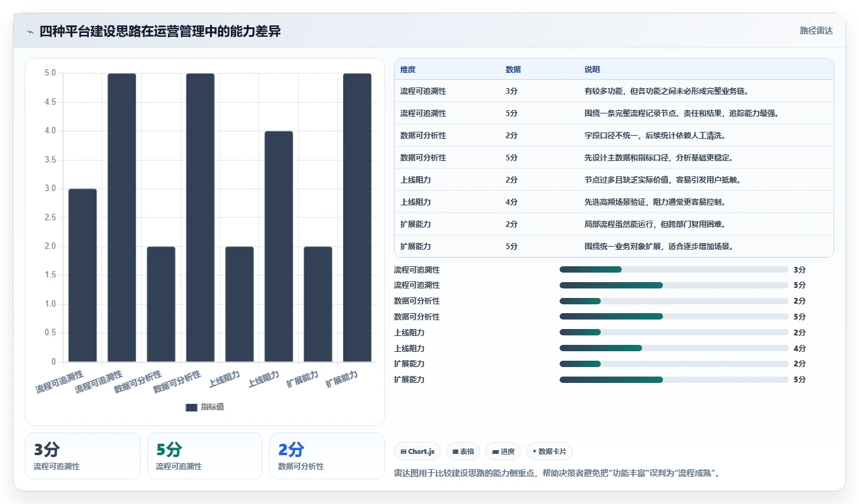The image size is (859, 504).
Task: Open the green 5分 流程可追溯性 data card
Action: [204, 456]
